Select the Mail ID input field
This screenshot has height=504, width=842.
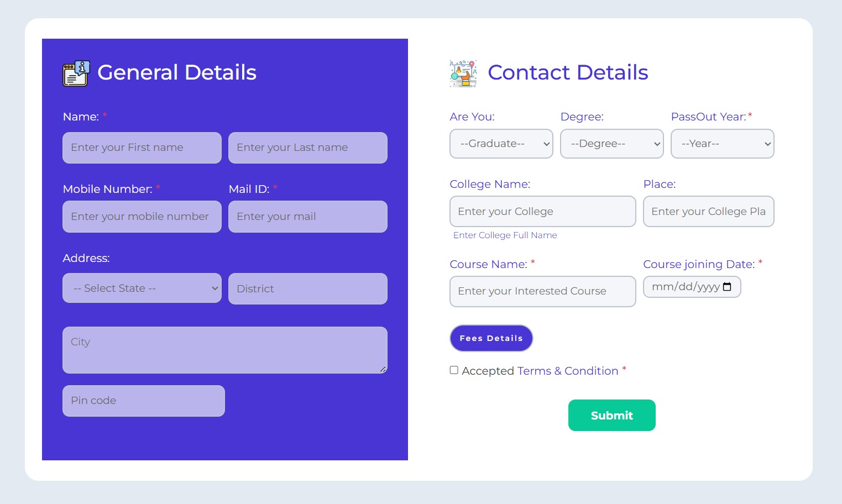tap(308, 217)
